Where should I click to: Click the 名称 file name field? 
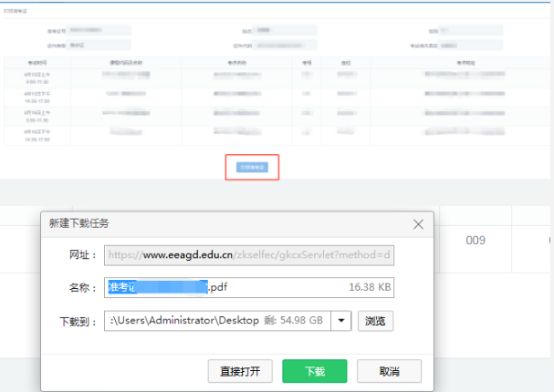coord(249,287)
